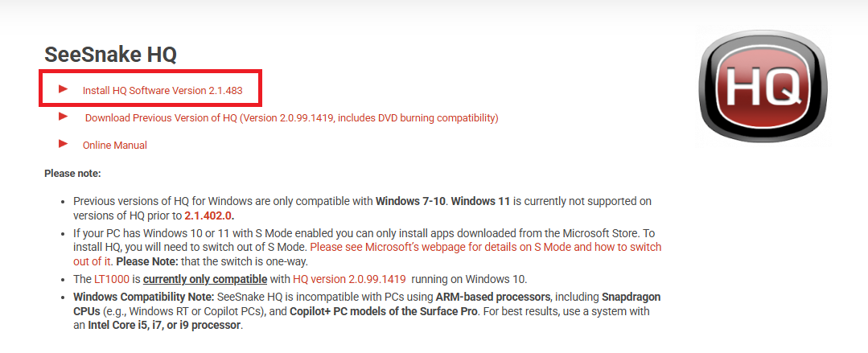The width and height of the screenshot is (868, 353).
Task: Click the bold Windows 7-10 text
Action: (410, 201)
